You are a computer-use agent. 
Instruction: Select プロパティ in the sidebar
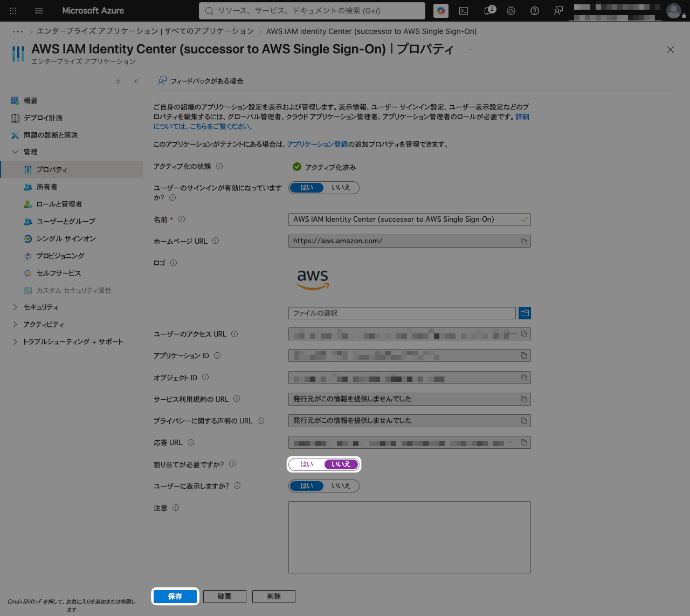click(x=72, y=170)
